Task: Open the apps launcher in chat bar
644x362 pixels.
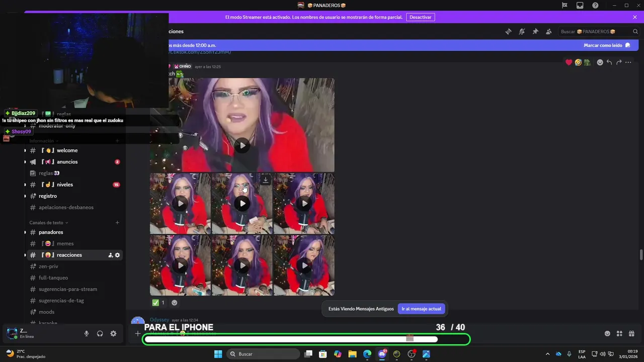Action: pyautogui.click(x=619, y=333)
